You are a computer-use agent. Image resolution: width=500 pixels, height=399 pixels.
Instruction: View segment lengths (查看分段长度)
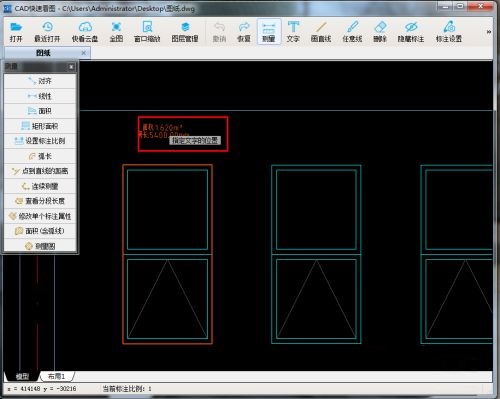pos(40,201)
